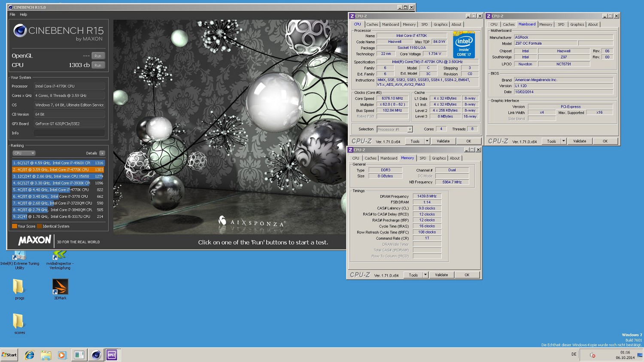Run the CPU benchmark in Cinebench
The height and width of the screenshot is (362, 644).
[98, 66]
